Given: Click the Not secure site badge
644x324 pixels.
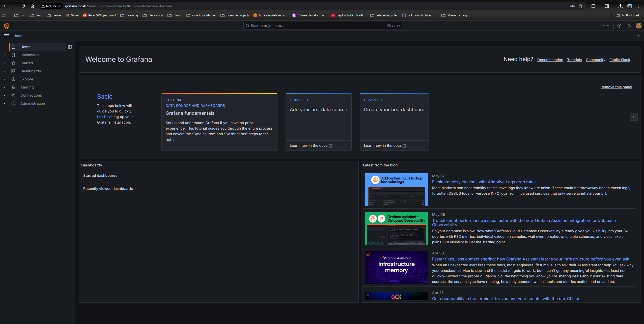Looking at the screenshot, I should point(51,6).
